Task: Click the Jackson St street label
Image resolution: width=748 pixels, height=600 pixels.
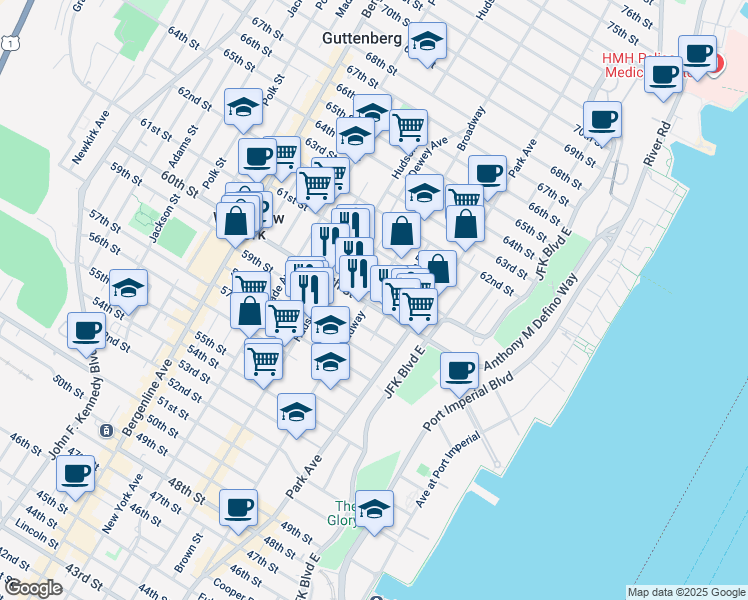Action: tap(165, 217)
